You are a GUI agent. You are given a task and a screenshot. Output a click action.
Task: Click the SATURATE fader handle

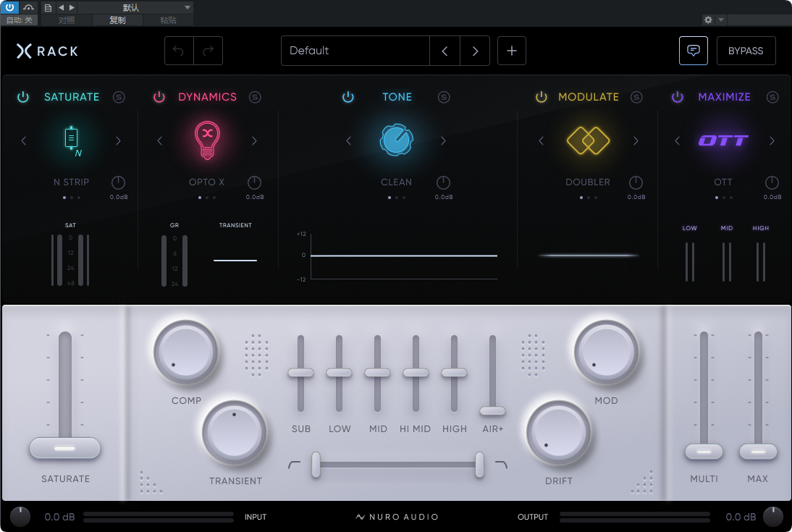click(x=64, y=448)
